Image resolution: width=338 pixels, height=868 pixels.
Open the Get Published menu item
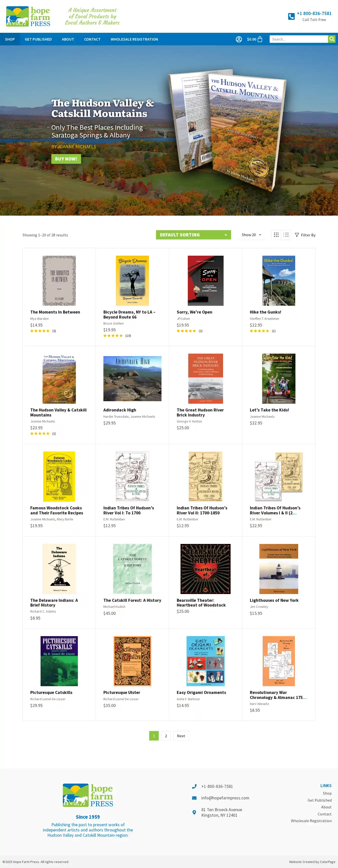(38, 39)
